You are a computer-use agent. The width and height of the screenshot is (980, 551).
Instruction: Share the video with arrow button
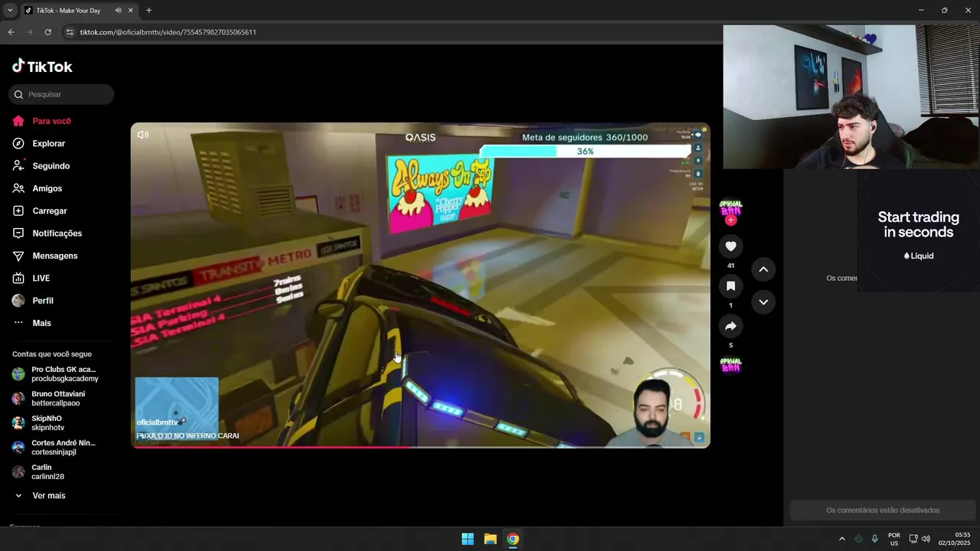[x=730, y=326]
